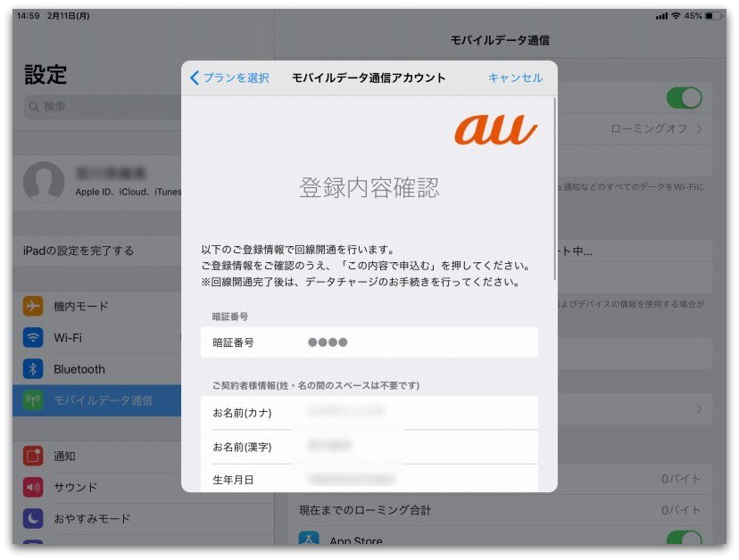Screen dimensions: 739x560
Task: Click the 登録内容確認 heading
Action: tap(369, 187)
